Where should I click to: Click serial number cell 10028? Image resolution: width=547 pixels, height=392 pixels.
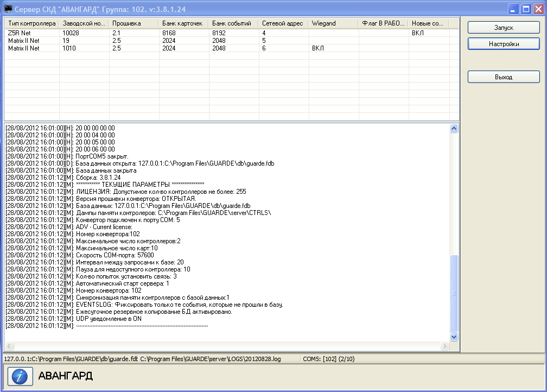point(71,33)
